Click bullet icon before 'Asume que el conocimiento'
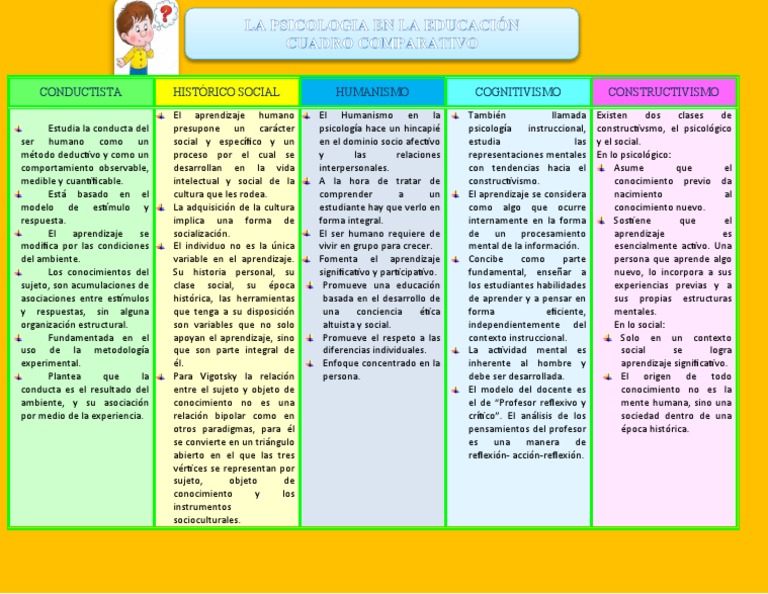The height and width of the screenshot is (594, 768). coord(601,168)
